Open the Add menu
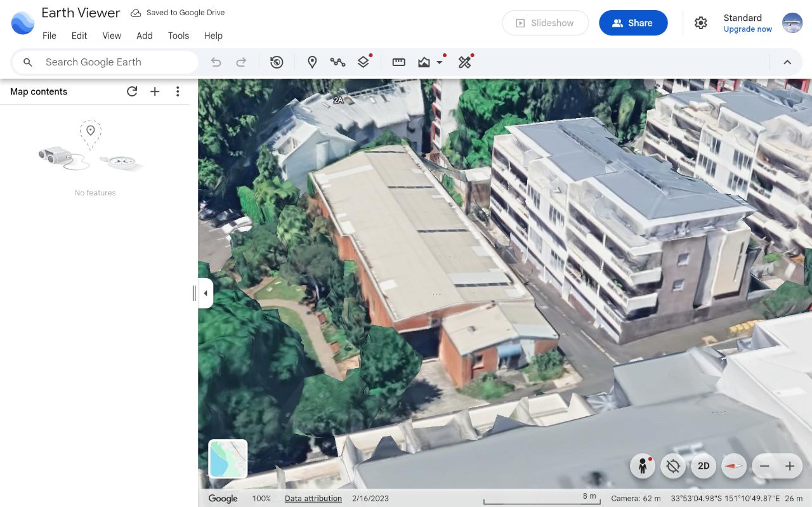 pos(145,36)
